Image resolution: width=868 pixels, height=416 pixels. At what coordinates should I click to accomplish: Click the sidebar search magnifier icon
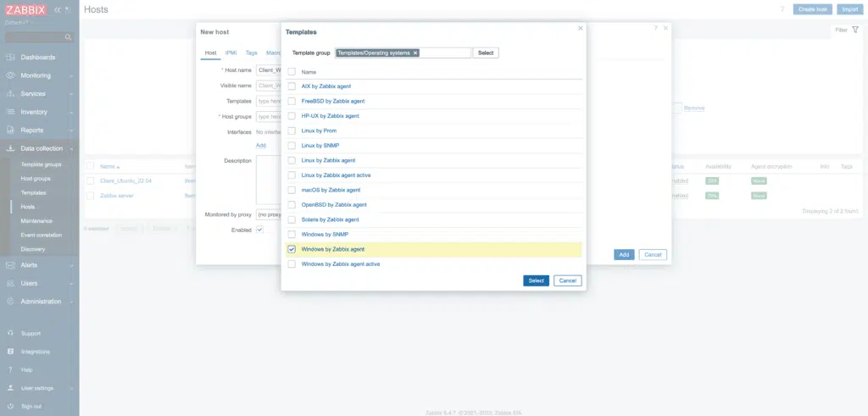point(68,37)
